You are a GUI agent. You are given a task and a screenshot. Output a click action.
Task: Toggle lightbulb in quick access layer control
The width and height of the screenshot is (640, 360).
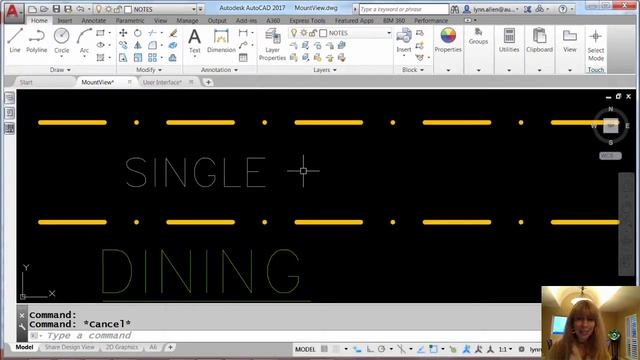point(99,9)
